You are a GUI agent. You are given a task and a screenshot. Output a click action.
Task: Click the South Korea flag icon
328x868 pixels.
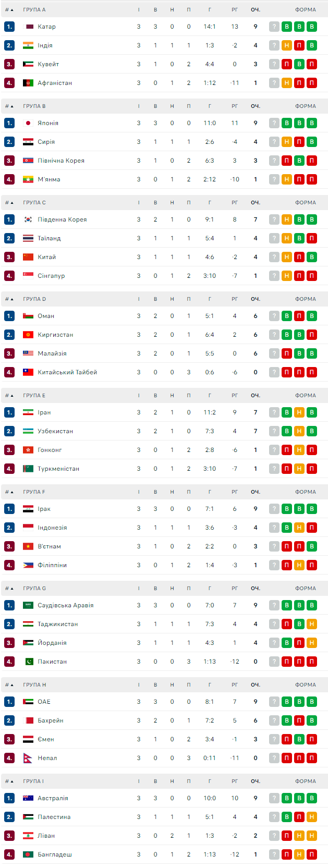coord(28,219)
